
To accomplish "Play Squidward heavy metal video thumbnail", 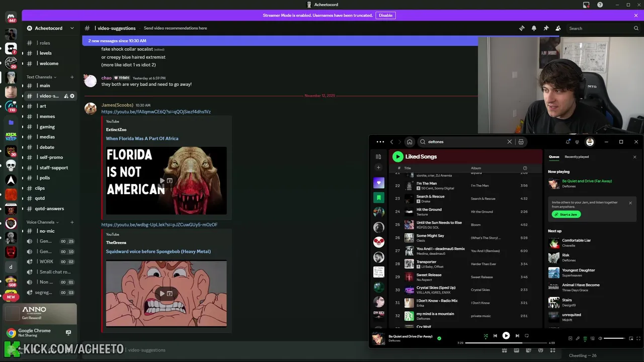I will pyautogui.click(x=166, y=294).
